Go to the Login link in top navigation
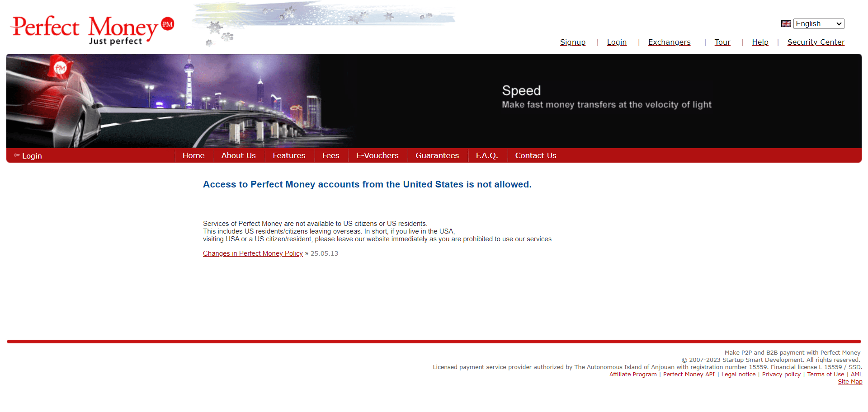 pos(617,42)
